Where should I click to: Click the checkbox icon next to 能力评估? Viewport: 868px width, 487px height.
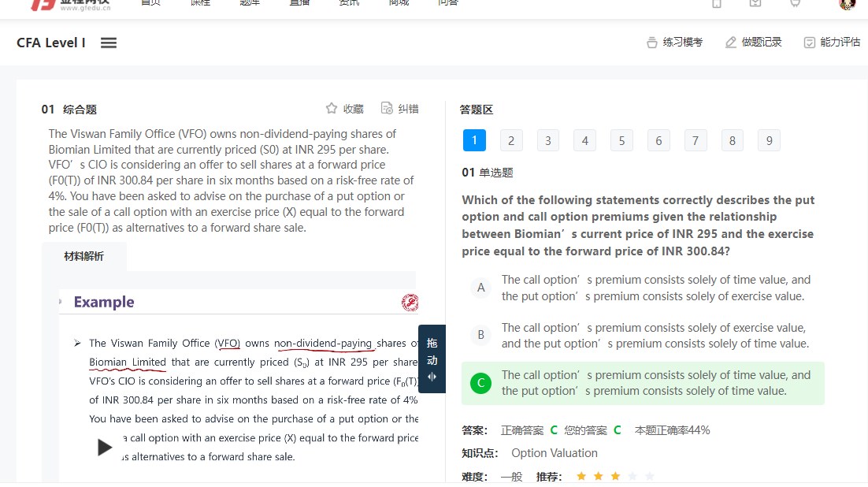tap(810, 43)
